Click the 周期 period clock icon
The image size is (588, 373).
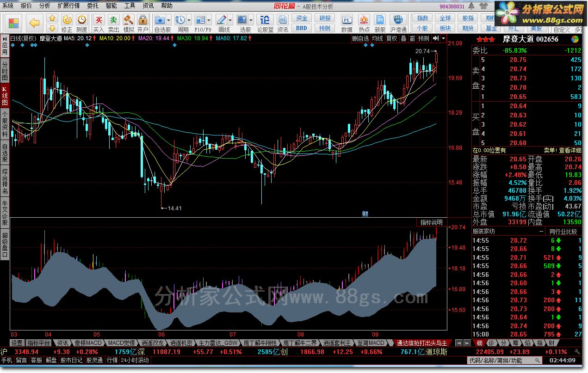tap(180, 20)
